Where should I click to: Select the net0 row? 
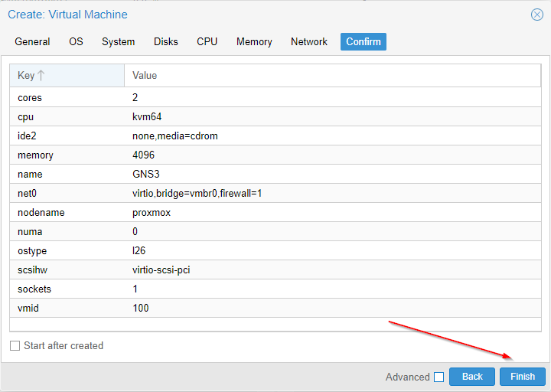(x=197, y=194)
